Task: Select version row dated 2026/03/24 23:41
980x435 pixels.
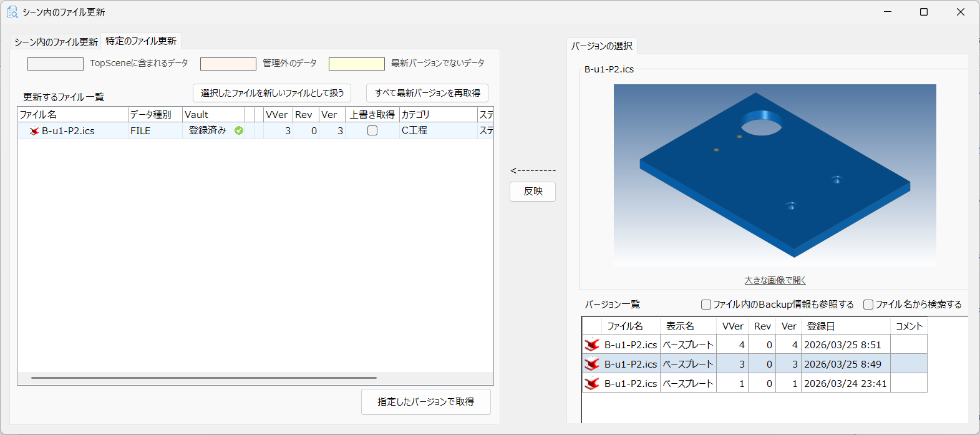Action: click(x=755, y=383)
